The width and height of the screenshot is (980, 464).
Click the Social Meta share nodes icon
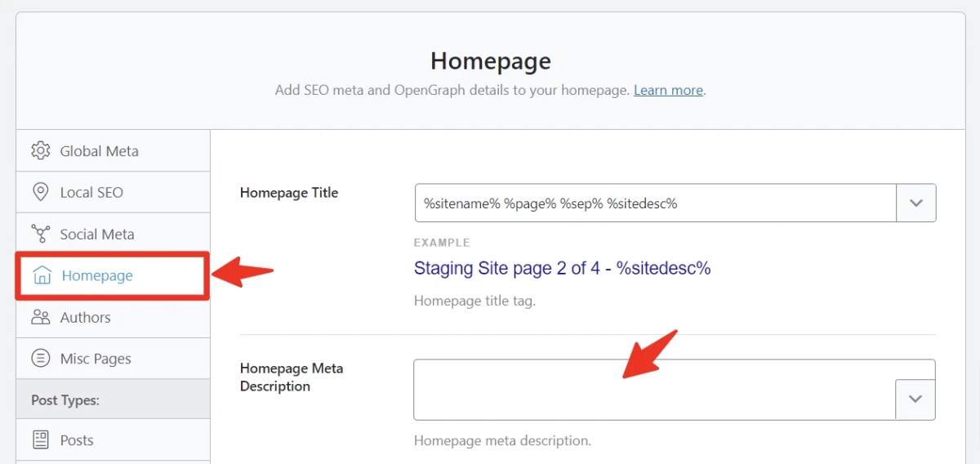40,234
